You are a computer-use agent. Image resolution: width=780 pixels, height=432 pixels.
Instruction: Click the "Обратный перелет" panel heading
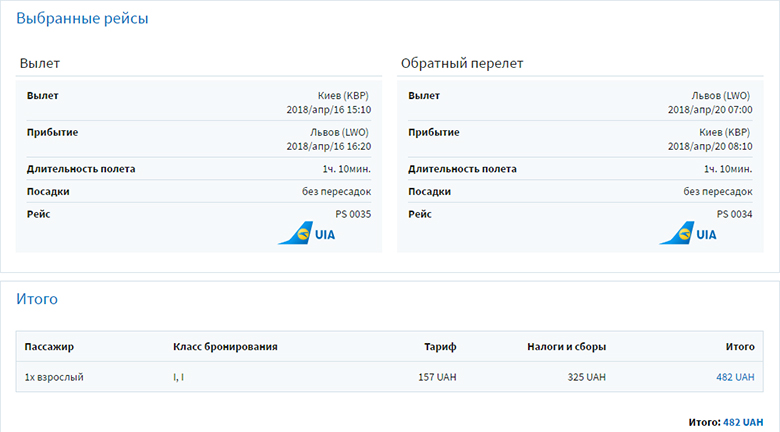(x=462, y=64)
